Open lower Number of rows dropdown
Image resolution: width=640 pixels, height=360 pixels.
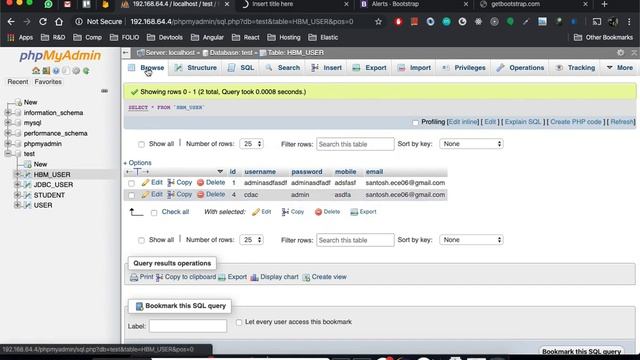(251, 240)
